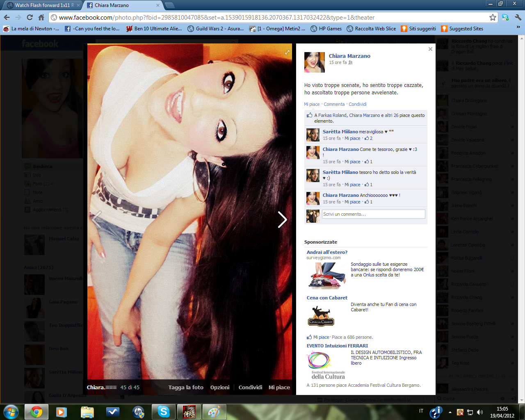Open Opzioni menu under the photo
525x420 pixels.
click(x=220, y=387)
